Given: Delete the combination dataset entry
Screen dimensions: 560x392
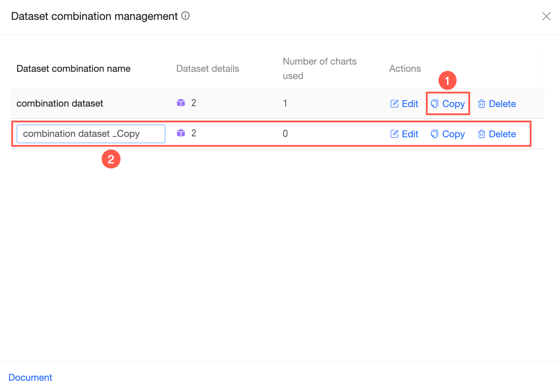Looking at the screenshot, I should coord(497,104).
